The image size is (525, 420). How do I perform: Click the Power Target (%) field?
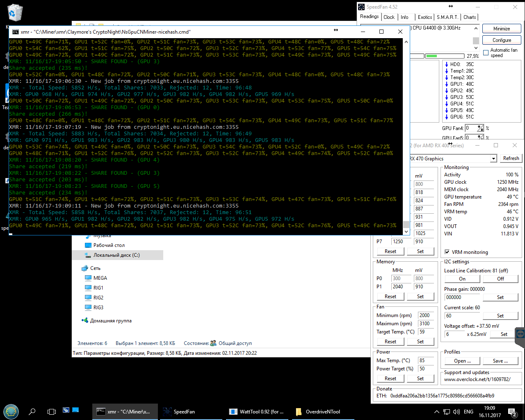[426, 369]
